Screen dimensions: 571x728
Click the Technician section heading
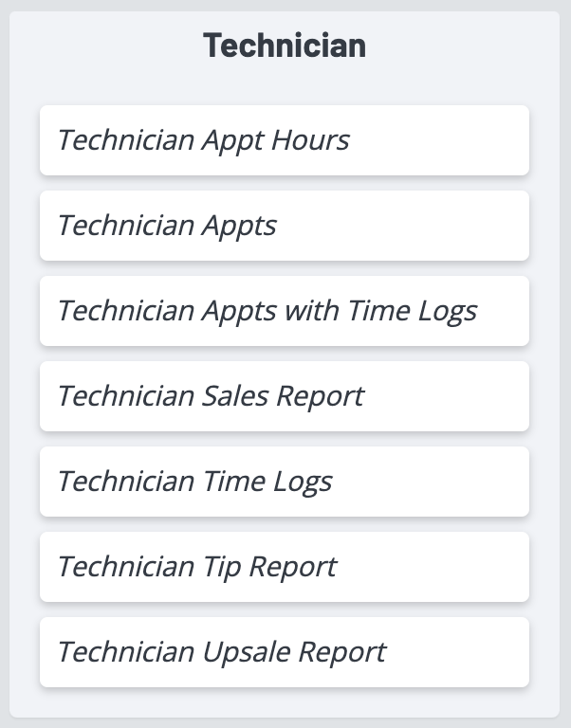tap(285, 45)
